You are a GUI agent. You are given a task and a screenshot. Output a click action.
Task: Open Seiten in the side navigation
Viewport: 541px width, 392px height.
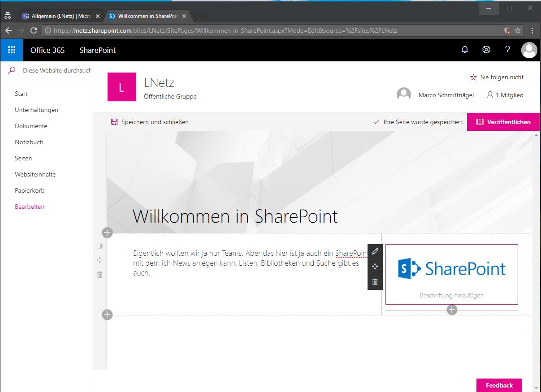click(x=23, y=158)
